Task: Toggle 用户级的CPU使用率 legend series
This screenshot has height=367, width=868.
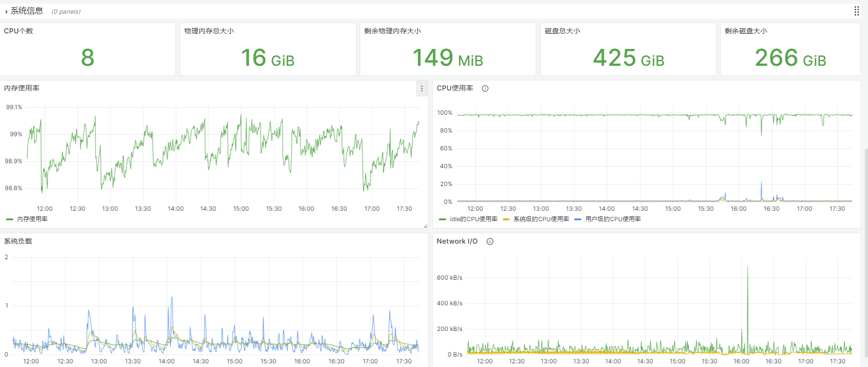Action: pos(613,219)
